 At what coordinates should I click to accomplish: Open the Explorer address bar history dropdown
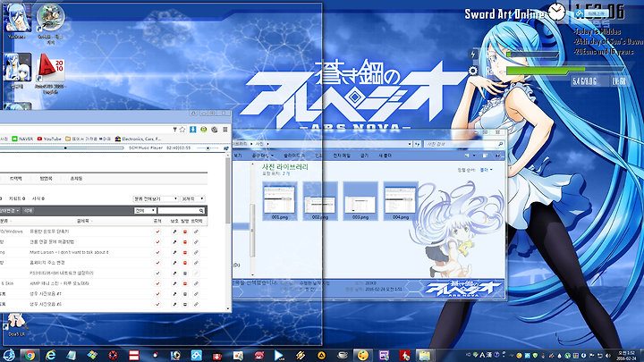point(410,144)
